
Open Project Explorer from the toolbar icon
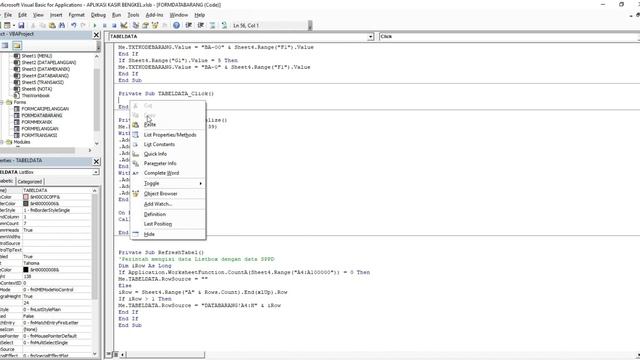tap(136, 25)
